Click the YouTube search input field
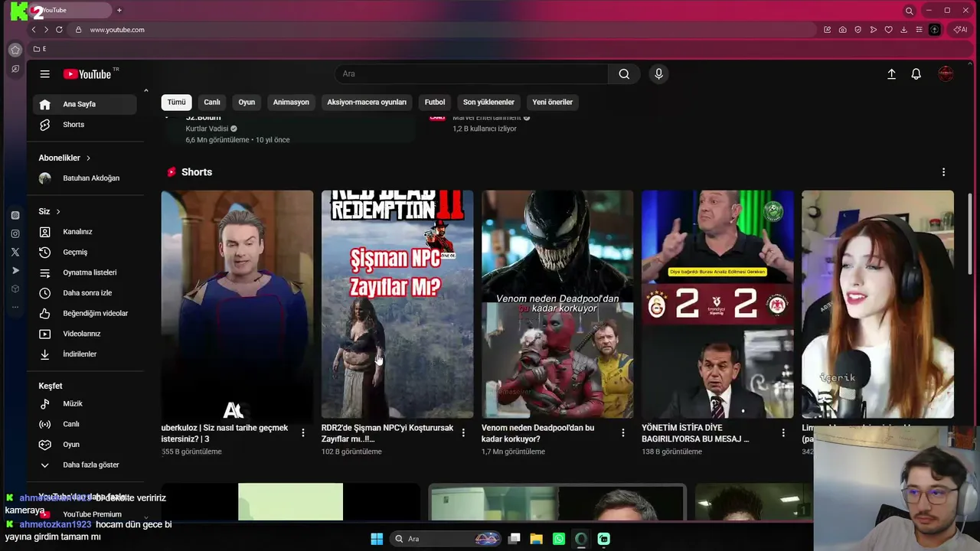Image resolution: width=980 pixels, height=551 pixels. coord(471,74)
